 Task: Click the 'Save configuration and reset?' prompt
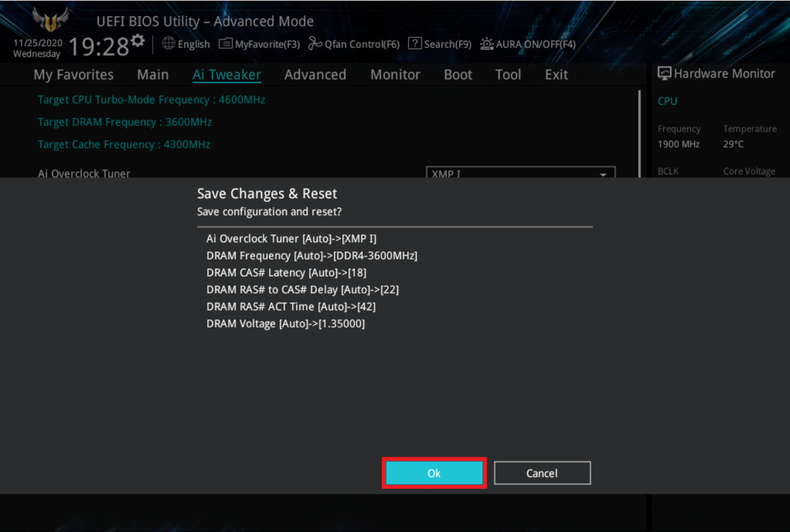pos(270,212)
